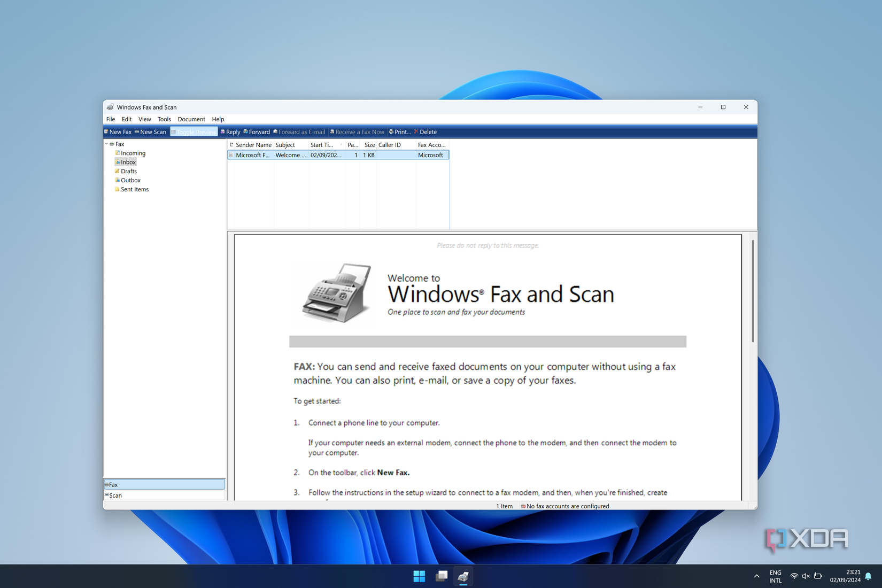Delete the selected fax
The image size is (882, 588).
tap(425, 132)
